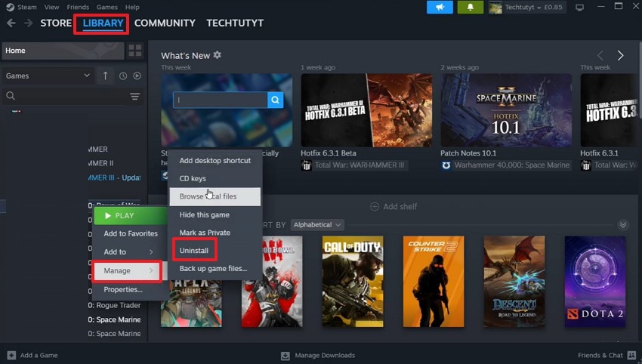Select the Call of Duty game cover

(353, 281)
